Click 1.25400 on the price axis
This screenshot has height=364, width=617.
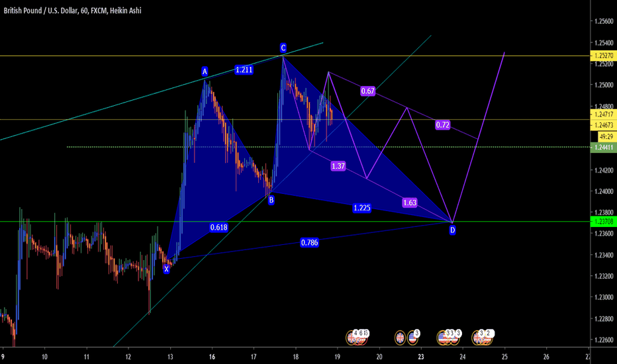[x=604, y=42]
